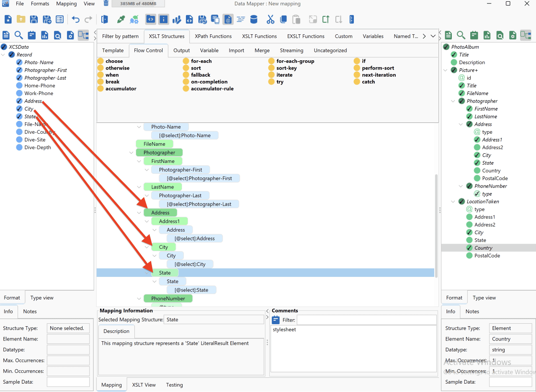Collapse the Address1 node in mapping canvas
Image resolution: width=536 pixels, height=392 pixels.
click(x=147, y=221)
